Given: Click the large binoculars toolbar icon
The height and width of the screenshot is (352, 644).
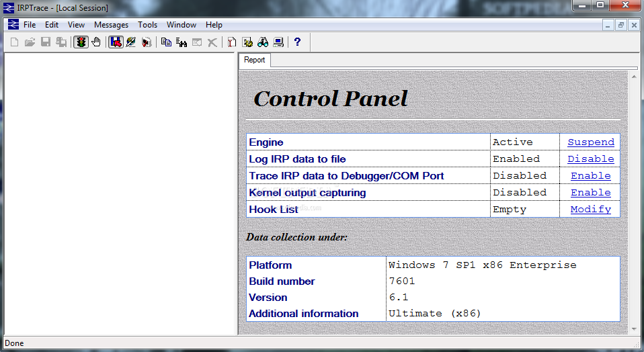Looking at the screenshot, I should [263, 42].
